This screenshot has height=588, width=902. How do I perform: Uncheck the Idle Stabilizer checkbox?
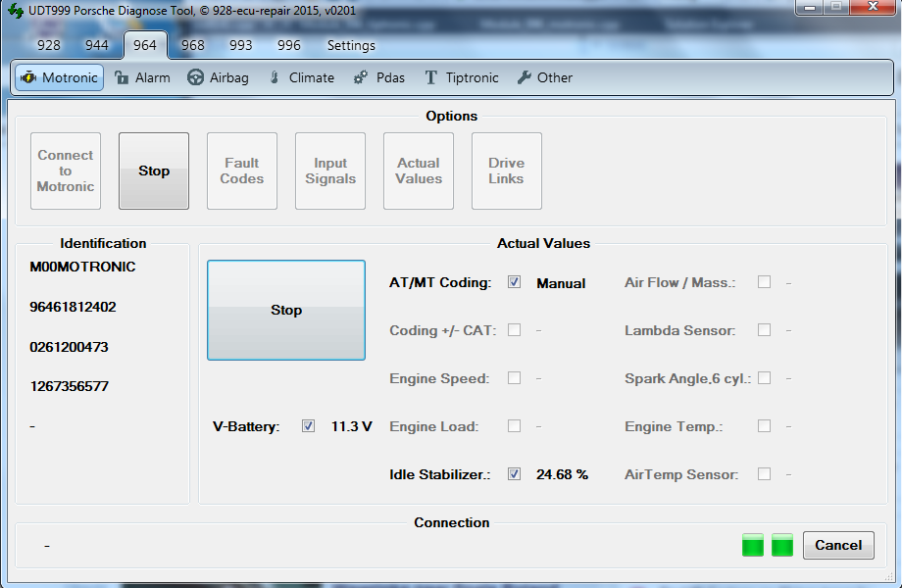[x=514, y=474]
